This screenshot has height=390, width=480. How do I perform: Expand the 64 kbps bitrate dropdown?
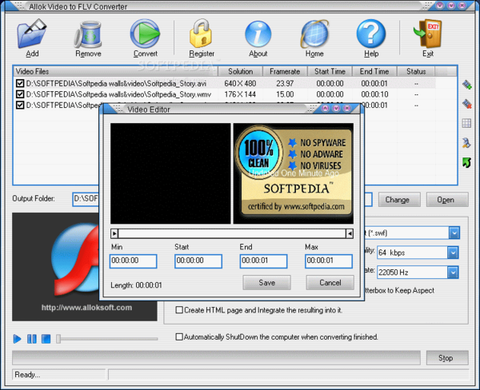click(453, 253)
